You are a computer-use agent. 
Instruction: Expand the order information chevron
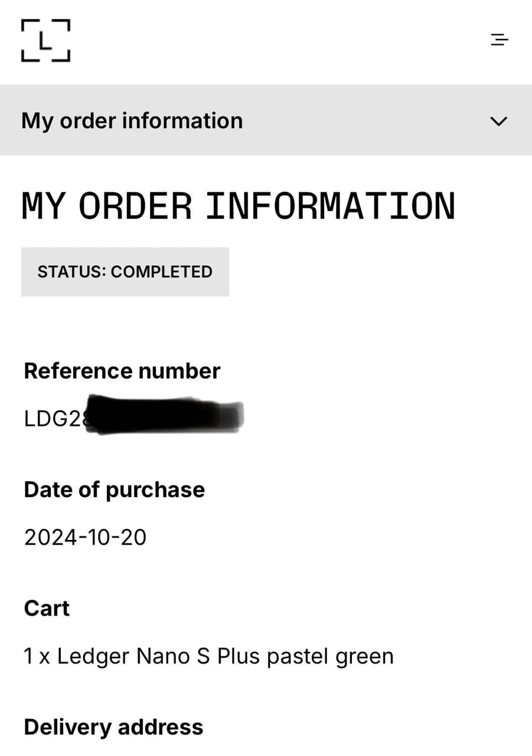pyautogui.click(x=499, y=121)
